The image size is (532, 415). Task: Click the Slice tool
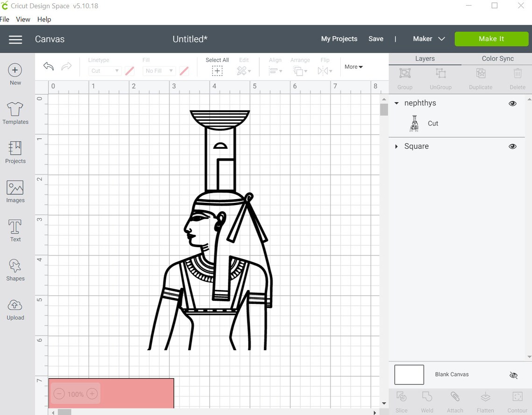401,400
